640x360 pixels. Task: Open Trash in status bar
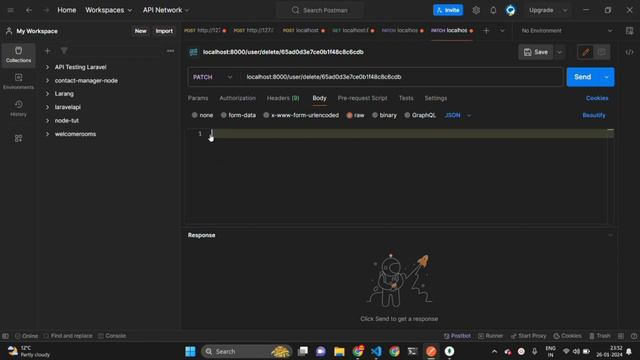click(x=600, y=336)
